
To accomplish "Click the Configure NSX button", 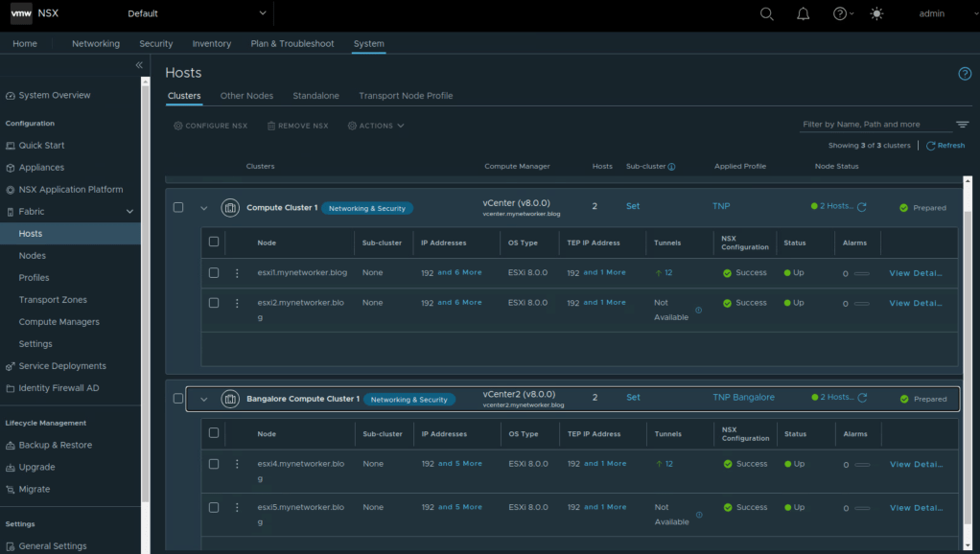I will tap(210, 126).
